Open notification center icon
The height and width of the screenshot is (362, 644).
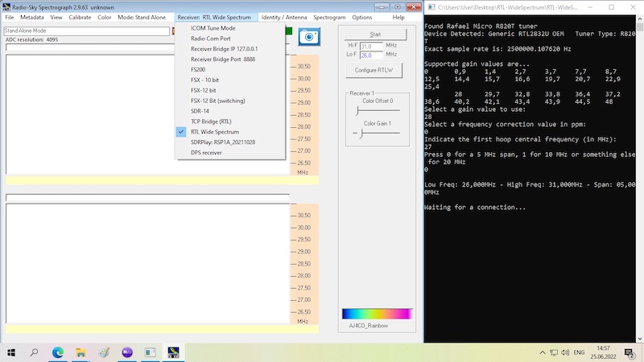coord(630,352)
